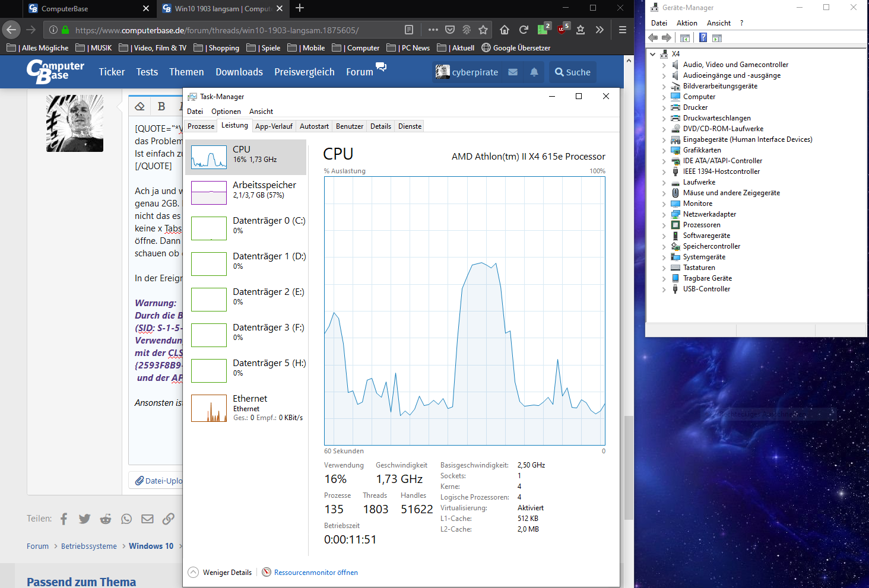The image size is (869, 588).
Task: Switch to Prozesse tab in Task-Manager
Action: pos(201,126)
